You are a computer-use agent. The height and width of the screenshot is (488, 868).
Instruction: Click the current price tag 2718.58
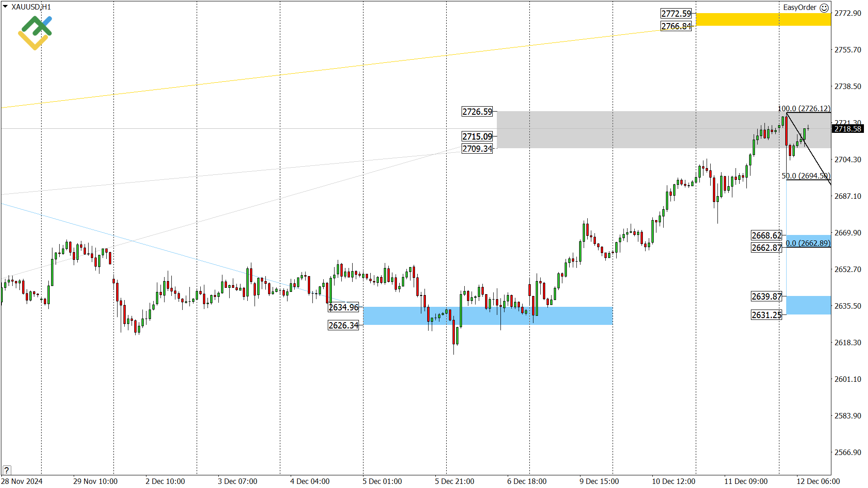click(848, 128)
